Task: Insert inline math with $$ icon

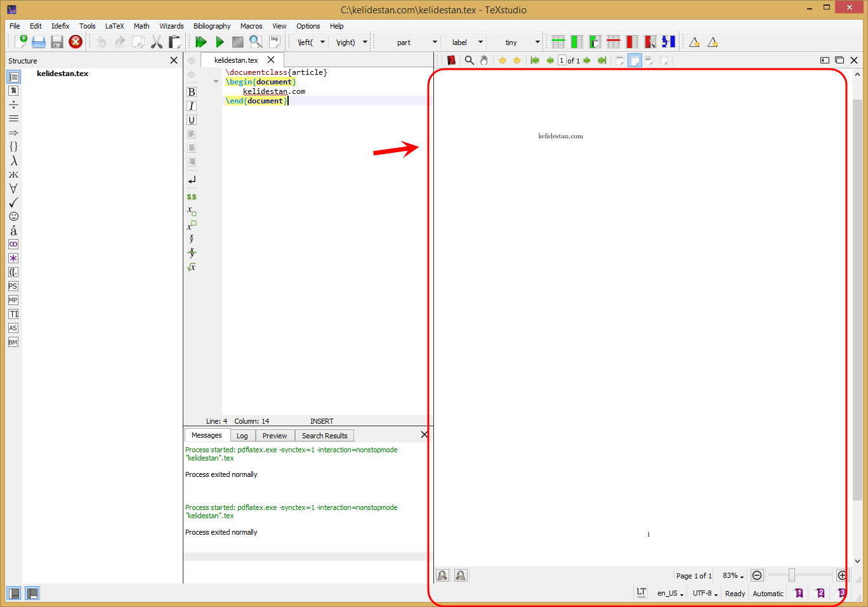Action: click(x=192, y=197)
